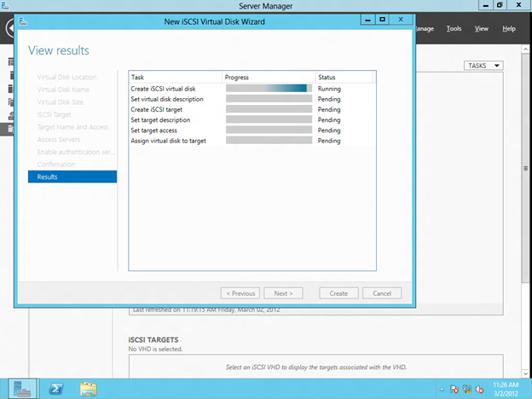This screenshot has width=532, height=399.
Task: Click the Create button
Action: pos(338,293)
